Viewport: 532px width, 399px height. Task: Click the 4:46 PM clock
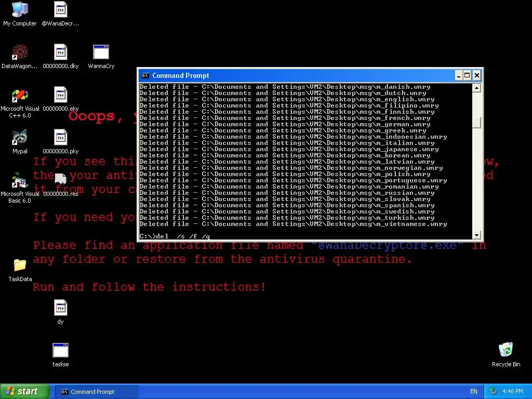pos(513,392)
